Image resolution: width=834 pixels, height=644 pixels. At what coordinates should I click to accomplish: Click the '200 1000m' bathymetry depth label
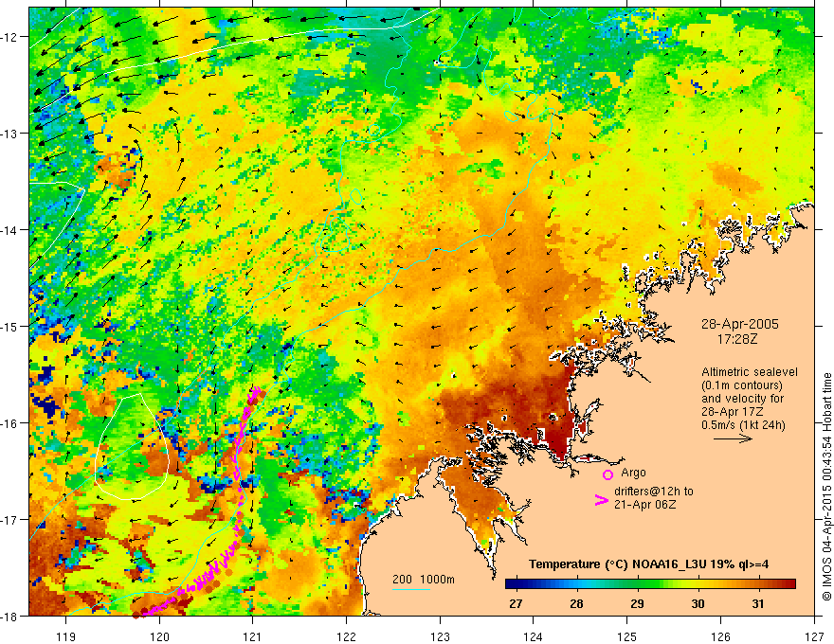click(424, 580)
